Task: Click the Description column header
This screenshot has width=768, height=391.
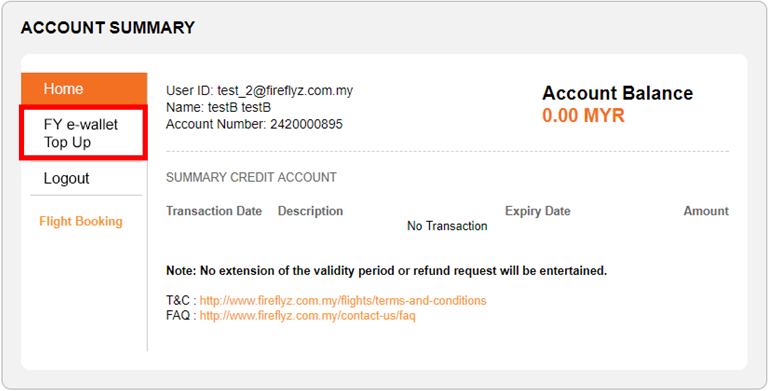Action: (311, 211)
